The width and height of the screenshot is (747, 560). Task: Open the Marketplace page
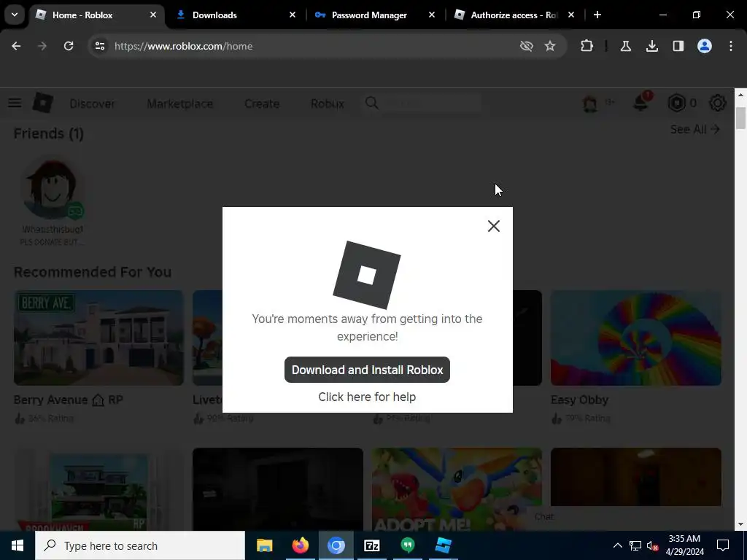[179, 104]
